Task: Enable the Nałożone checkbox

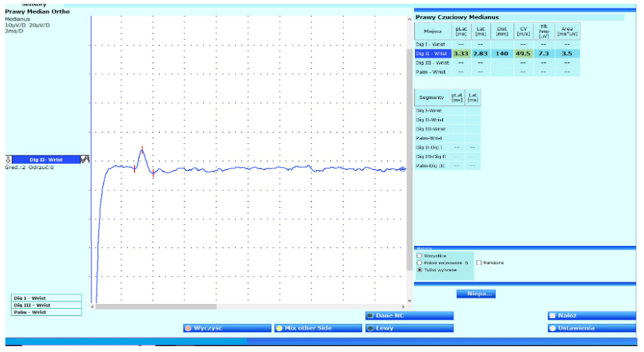Action: click(x=479, y=263)
